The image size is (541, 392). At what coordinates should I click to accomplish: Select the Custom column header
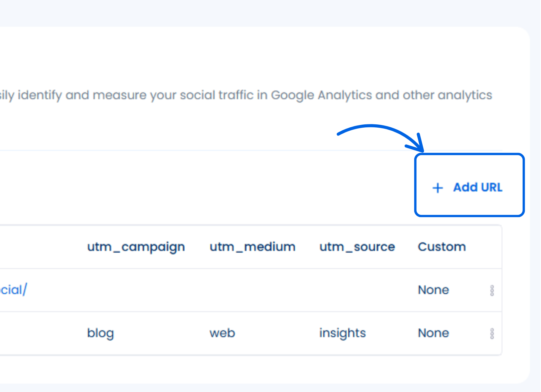pyautogui.click(x=442, y=247)
